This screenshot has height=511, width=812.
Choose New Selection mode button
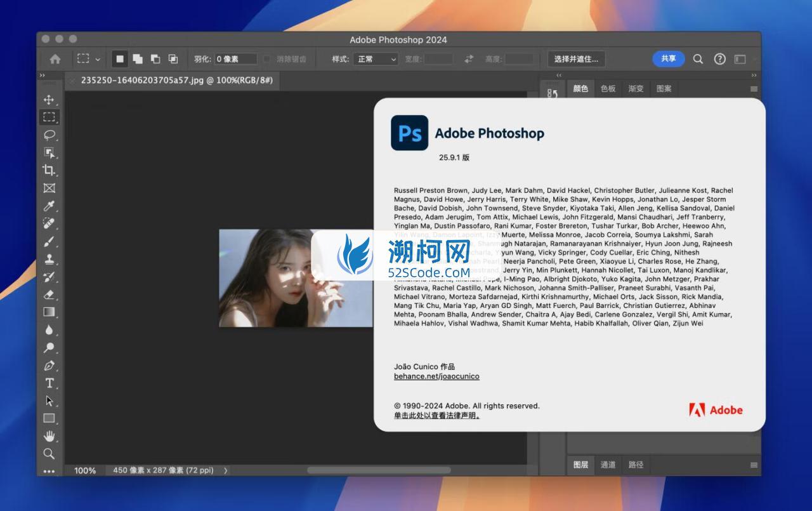point(119,58)
